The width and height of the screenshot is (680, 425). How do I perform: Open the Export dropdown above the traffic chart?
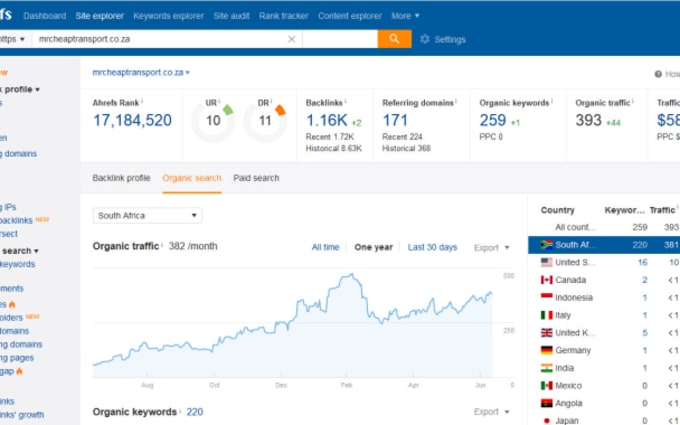coord(491,248)
